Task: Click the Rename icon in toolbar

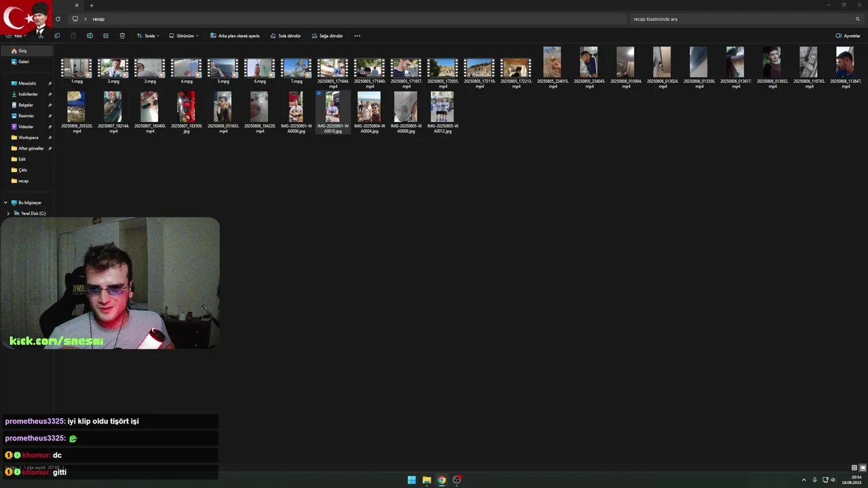Action: tap(90, 36)
